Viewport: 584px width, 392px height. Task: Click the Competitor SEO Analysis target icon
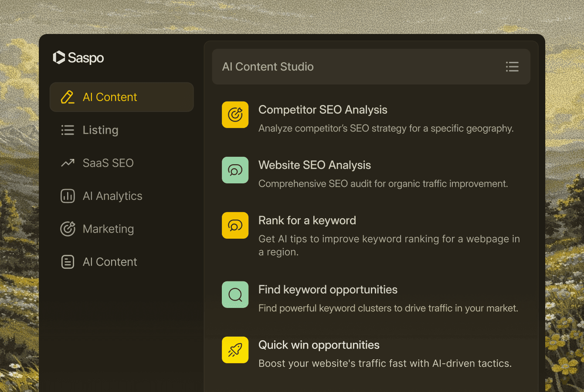[235, 115]
